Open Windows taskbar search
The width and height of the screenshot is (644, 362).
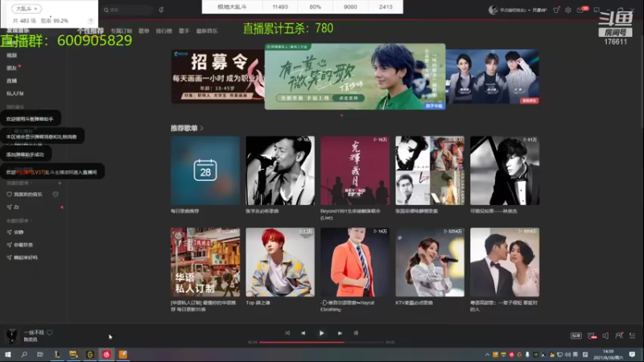(x=24, y=354)
